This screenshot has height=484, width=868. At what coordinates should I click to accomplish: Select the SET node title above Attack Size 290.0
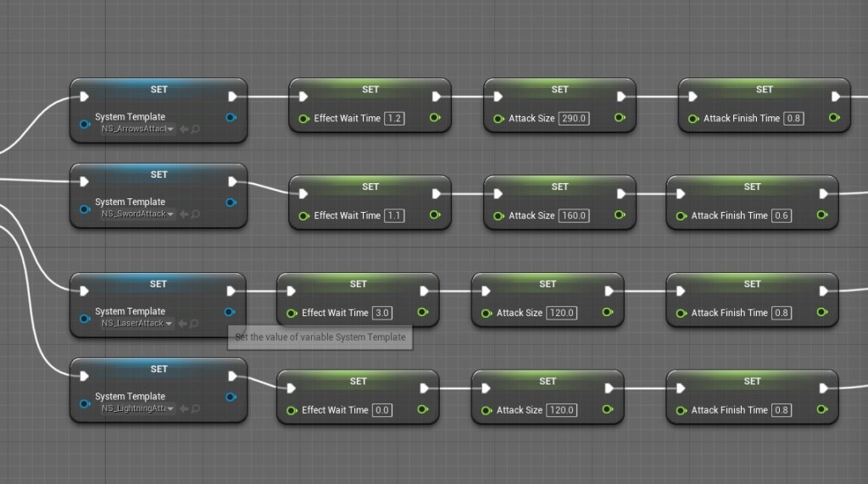click(x=559, y=89)
